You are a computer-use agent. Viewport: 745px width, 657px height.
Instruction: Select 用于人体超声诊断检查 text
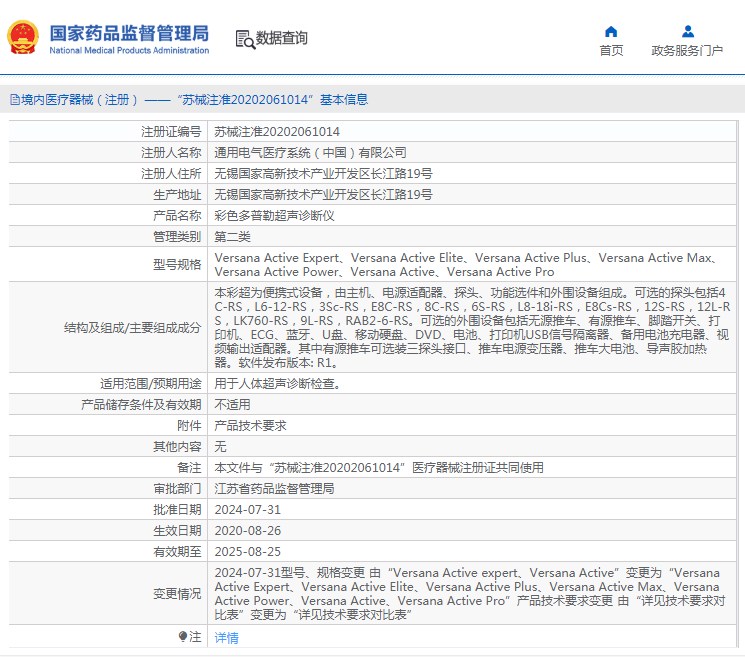click(277, 383)
